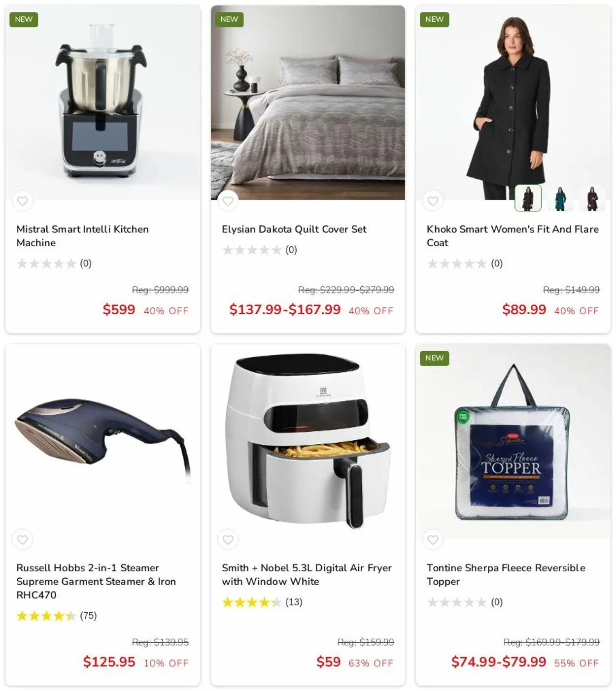Favorite the Elysian Dakota Quilt Cover Set
Screen dimensions: 616x691
228,201
